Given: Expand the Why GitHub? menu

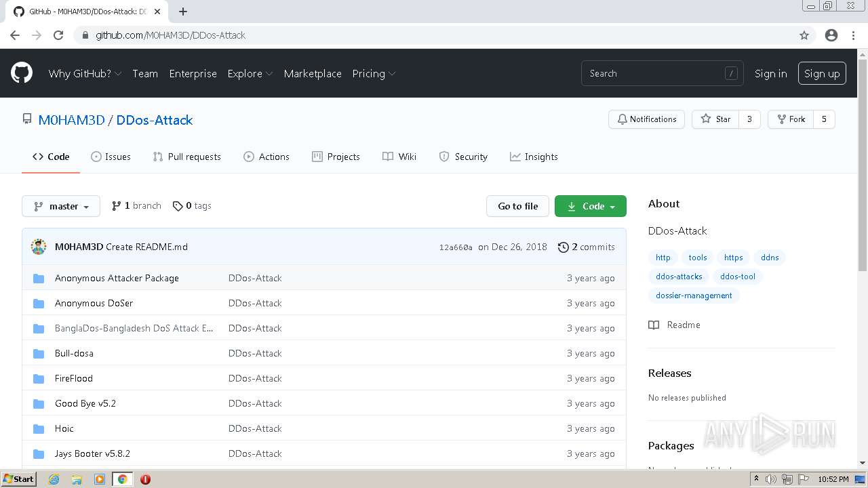Looking at the screenshot, I should (85, 73).
